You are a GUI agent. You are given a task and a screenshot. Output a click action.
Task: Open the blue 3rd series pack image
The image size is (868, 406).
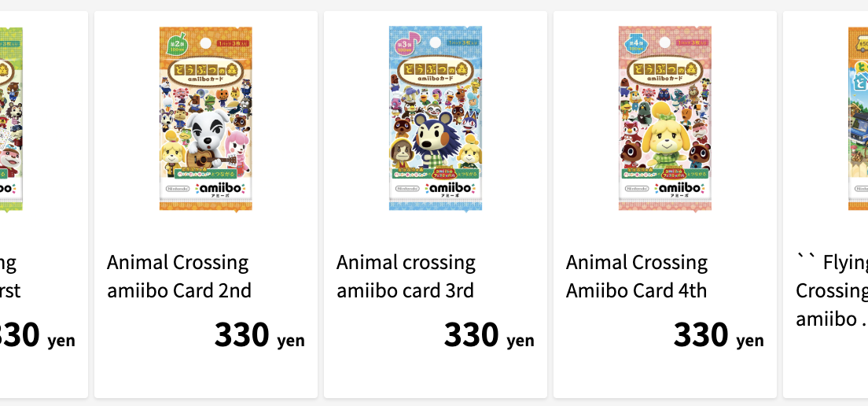click(x=436, y=118)
